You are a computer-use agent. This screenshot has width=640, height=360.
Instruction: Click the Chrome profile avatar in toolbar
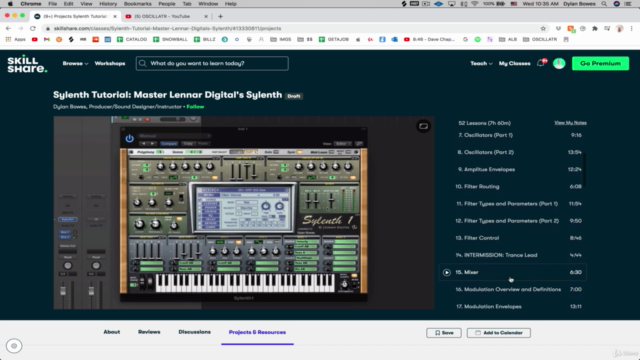pos(620,29)
